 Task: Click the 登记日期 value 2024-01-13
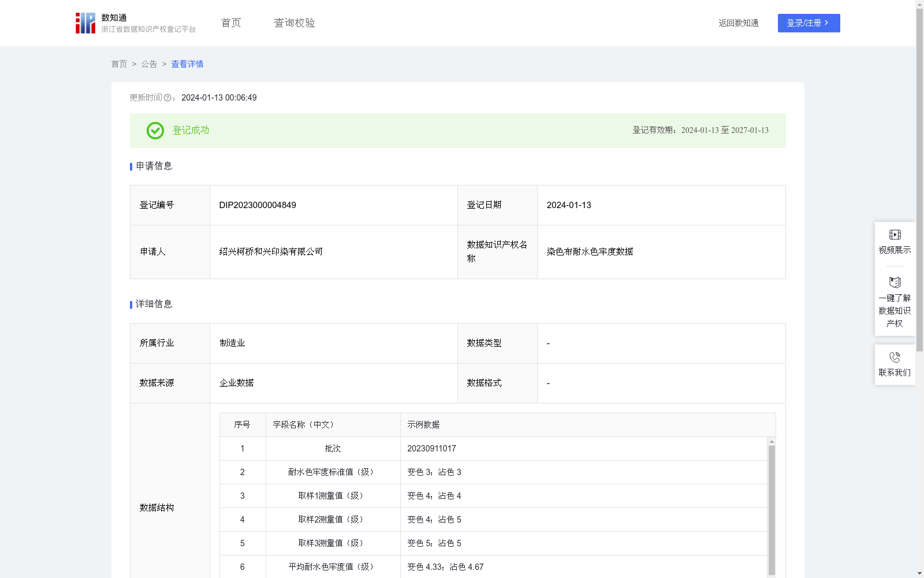(569, 205)
